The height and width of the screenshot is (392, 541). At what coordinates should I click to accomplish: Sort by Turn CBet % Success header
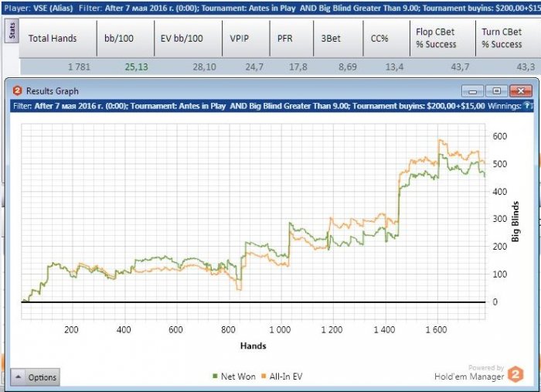pyautogui.click(x=508, y=39)
